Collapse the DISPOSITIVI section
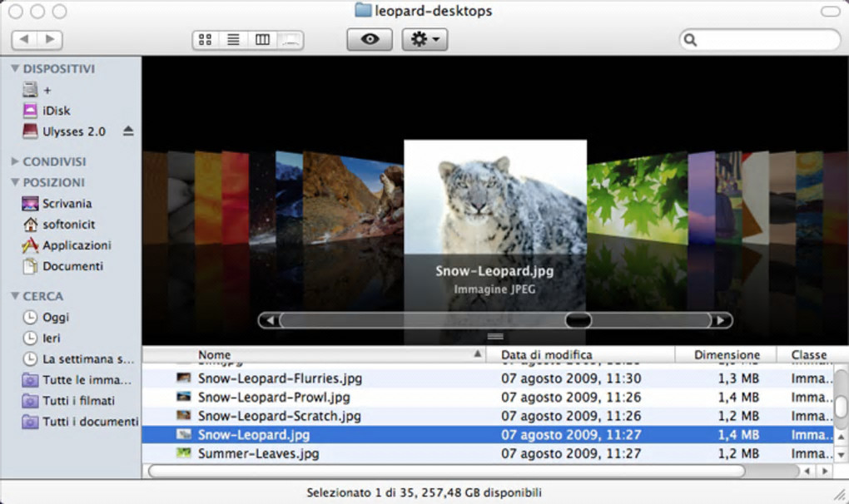This screenshot has width=849, height=504. tap(15, 69)
